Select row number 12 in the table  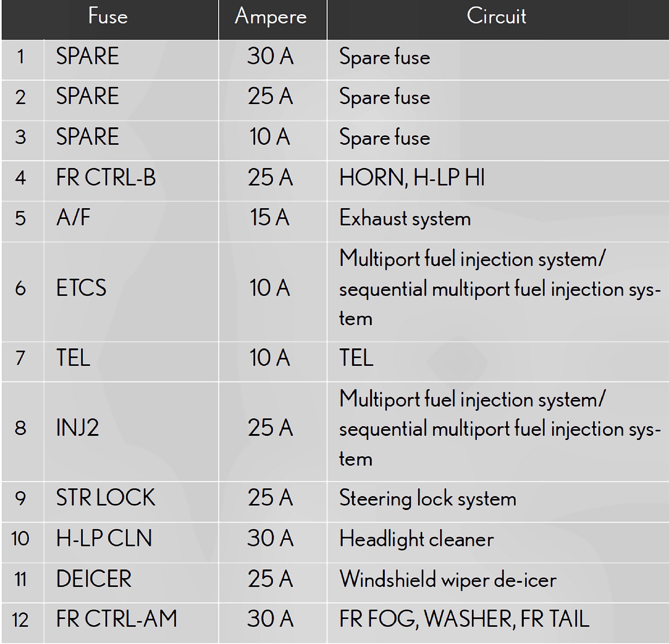(x=20, y=620)
